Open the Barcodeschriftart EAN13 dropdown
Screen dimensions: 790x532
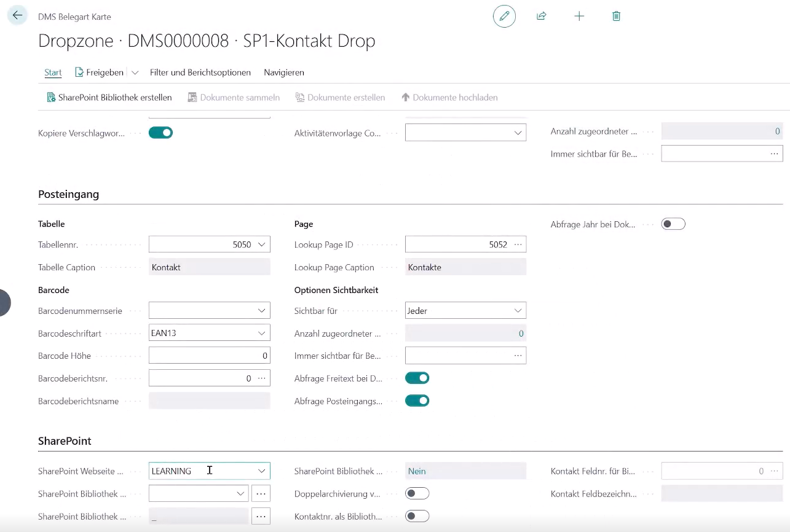point(263,332)
